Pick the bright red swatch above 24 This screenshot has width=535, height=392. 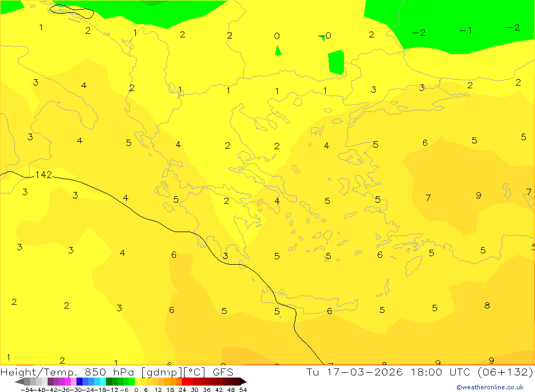[x=185, y=382]
